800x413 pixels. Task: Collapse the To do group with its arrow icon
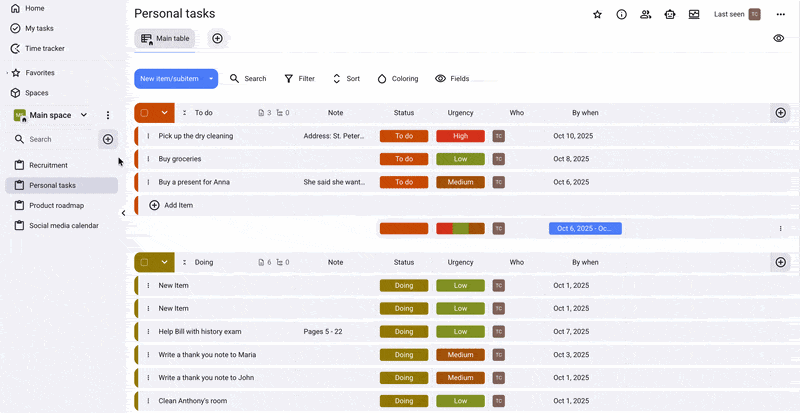point(184,113)
